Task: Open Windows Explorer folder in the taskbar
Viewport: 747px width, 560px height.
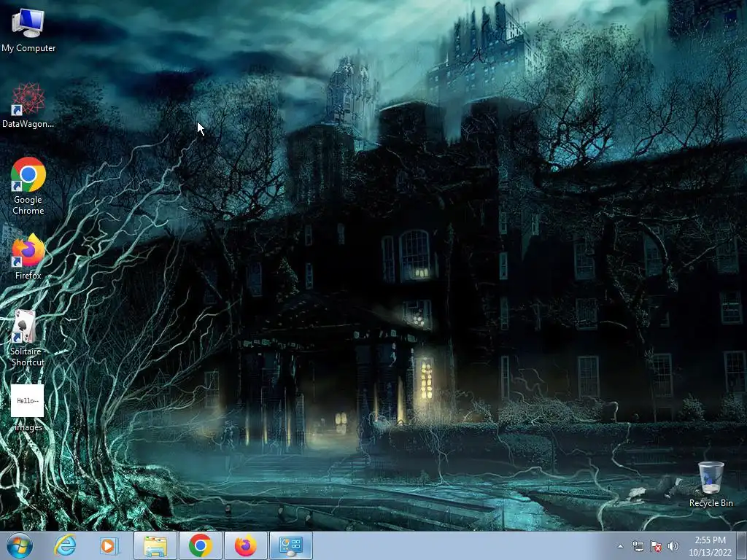Action: click(x=155, y=545)
